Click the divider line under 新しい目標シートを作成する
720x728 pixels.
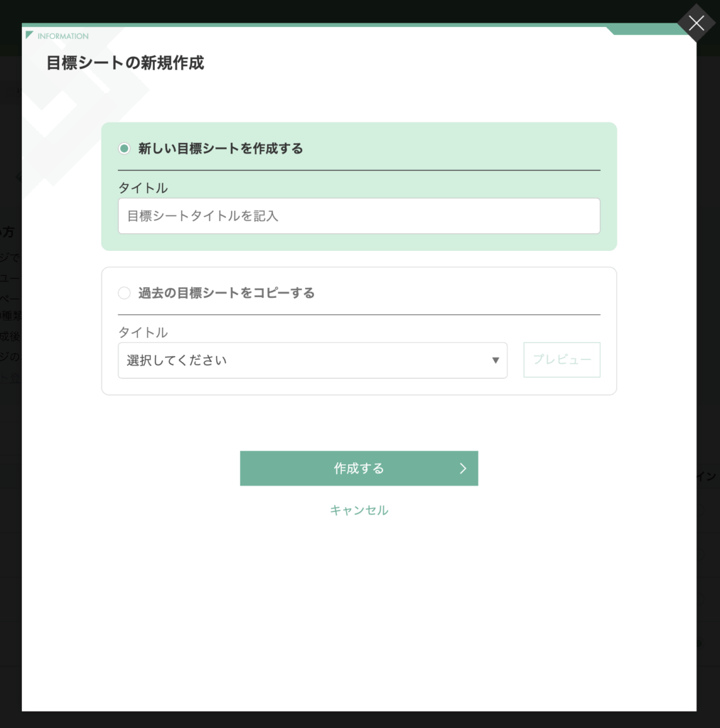coord(359,171)
